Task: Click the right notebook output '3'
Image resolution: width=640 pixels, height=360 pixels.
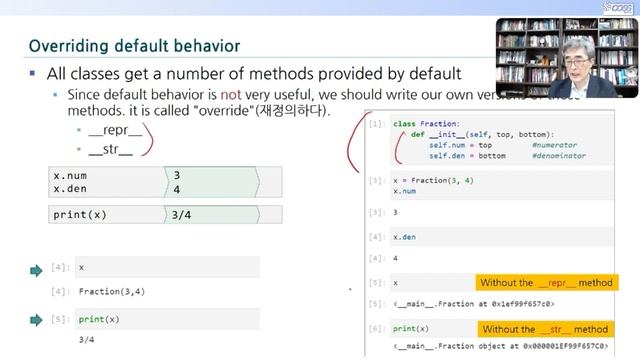Action: pos(395,212)
